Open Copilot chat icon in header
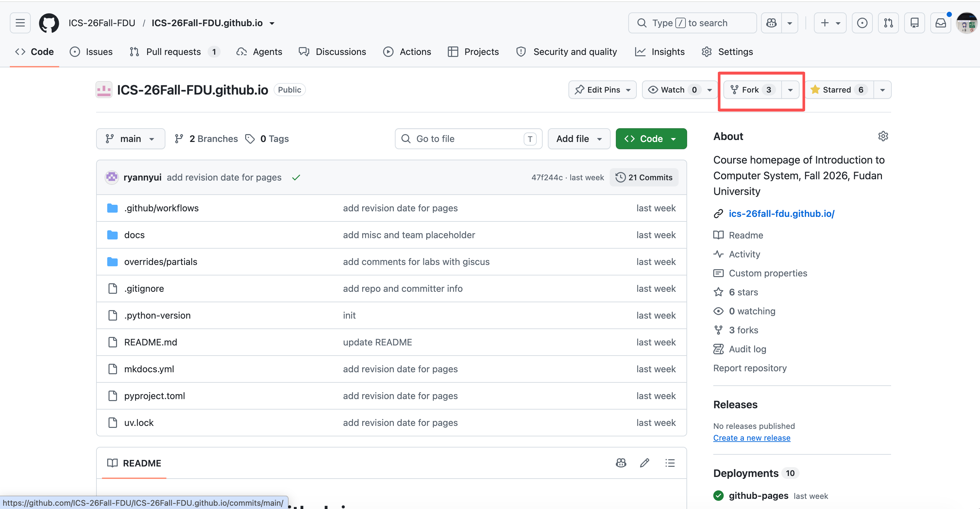Screen dimensions: 980x509 click(x=771, y=23)
